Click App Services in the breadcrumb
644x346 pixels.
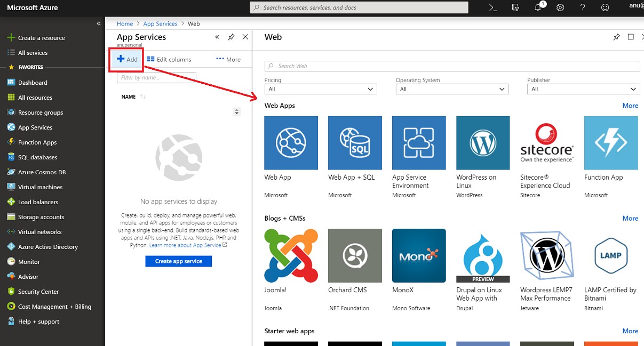point(160,23)
